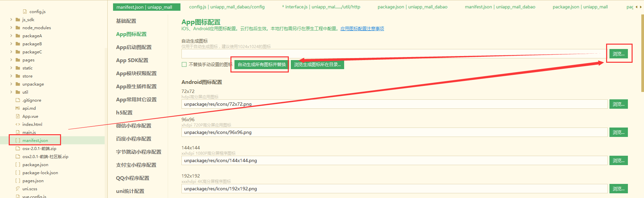The width and height of the screenshot is (644, 198).
Task: Switch to package.json uniapp_mall_dabao tab
Action: click(413, 7)
